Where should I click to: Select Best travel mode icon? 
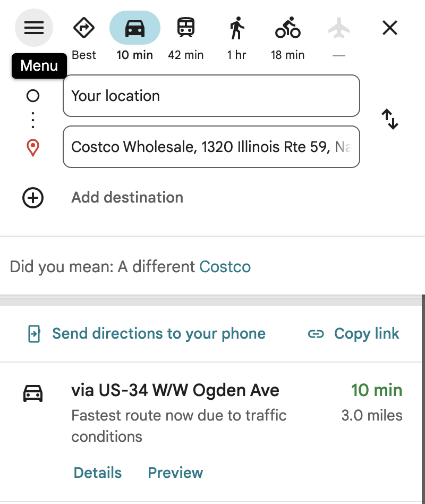coord(83,28)
